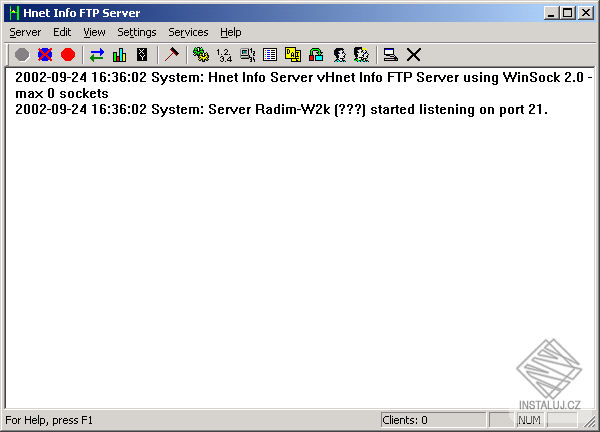Click the computer terminal icon in toolbar
Image resolution: width=600 pixels, height=432 pixels.
coord(391,55)
